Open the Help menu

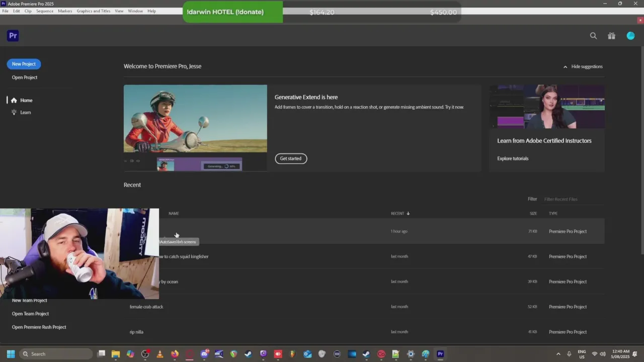point(151,11)
